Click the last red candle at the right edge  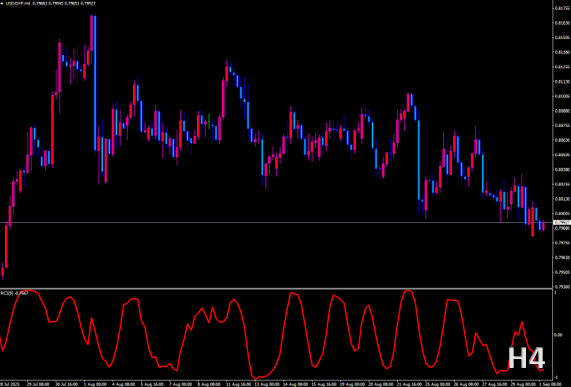point(543,226)
